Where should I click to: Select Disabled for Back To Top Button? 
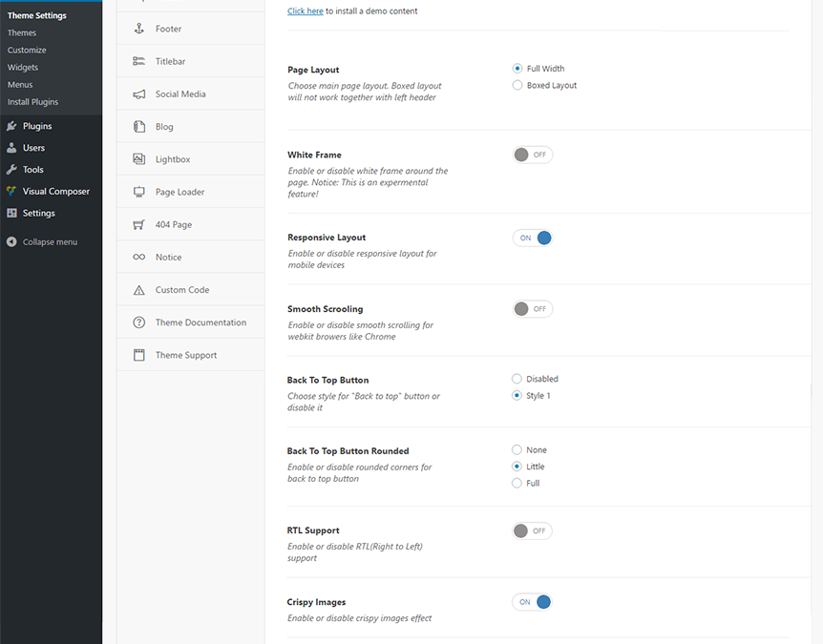[x=517, y=379]
